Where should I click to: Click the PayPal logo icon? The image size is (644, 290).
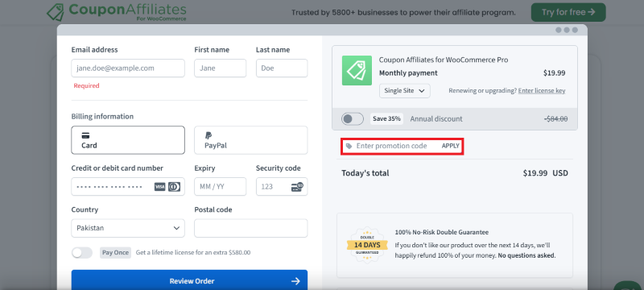(208, 135)
